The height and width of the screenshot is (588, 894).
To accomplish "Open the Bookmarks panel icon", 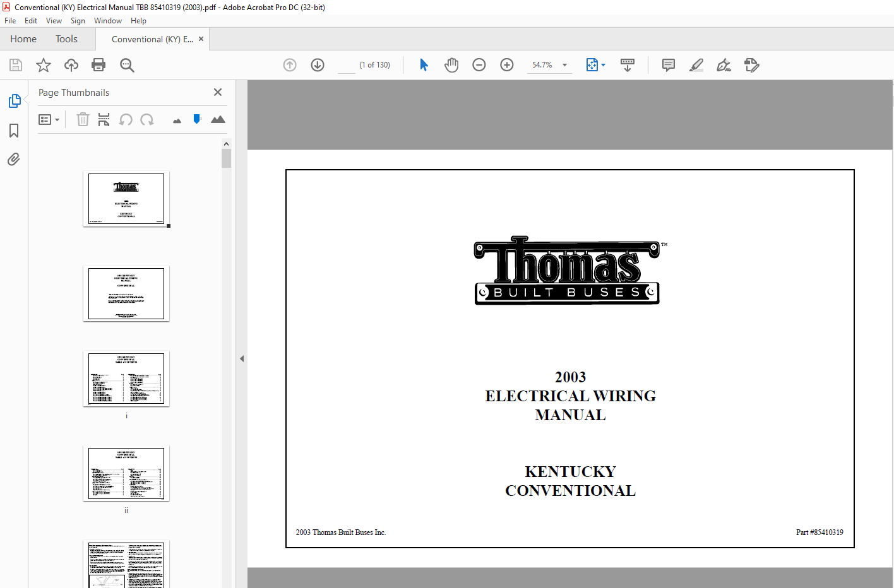I will coord(14,131).
